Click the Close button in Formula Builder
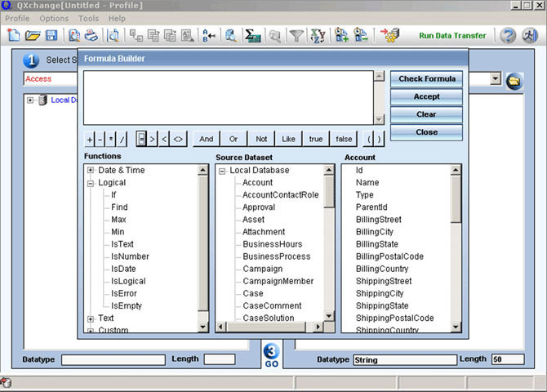 pos(426,132)
